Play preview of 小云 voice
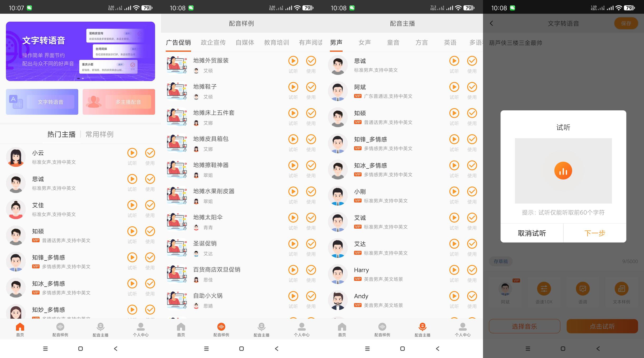The image size is (644, 358). (x=132, y=153)
